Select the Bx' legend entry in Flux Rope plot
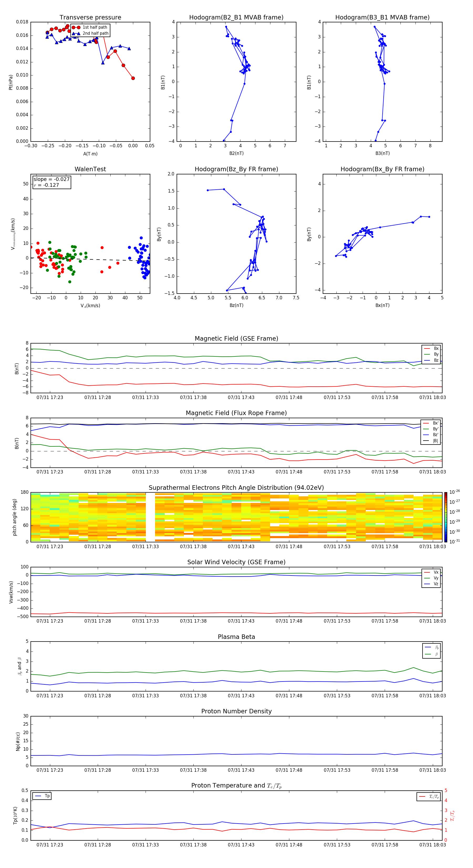Screen dimensions: 473x868 [431, 423]
